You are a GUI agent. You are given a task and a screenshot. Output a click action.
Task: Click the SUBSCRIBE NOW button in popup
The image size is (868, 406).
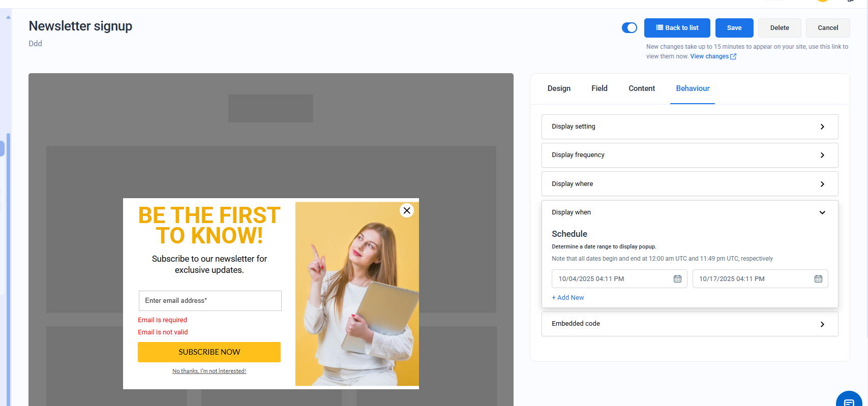(x=209, y=352)
